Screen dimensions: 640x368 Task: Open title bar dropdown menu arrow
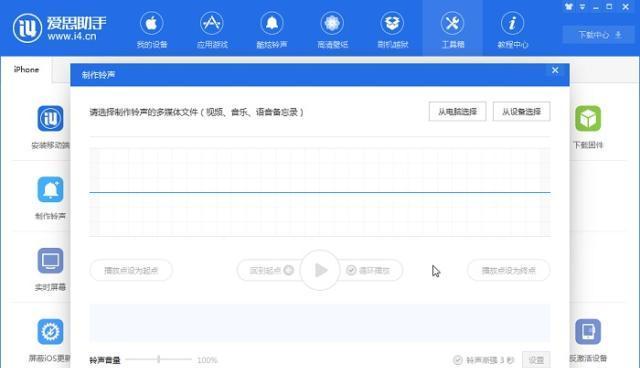582,7
